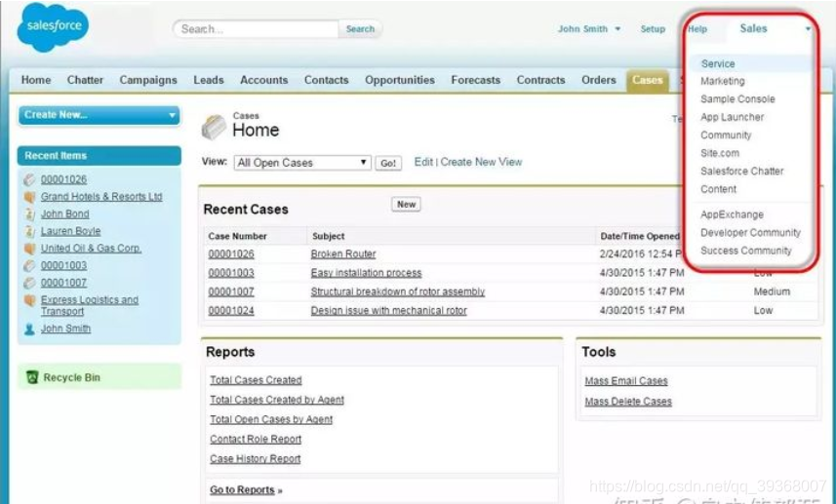Screen dimensions: 836x504
Task: Click the case icon beside 00001007 in Recent Items
Action: pyautogui.click(x=30, y=283)
